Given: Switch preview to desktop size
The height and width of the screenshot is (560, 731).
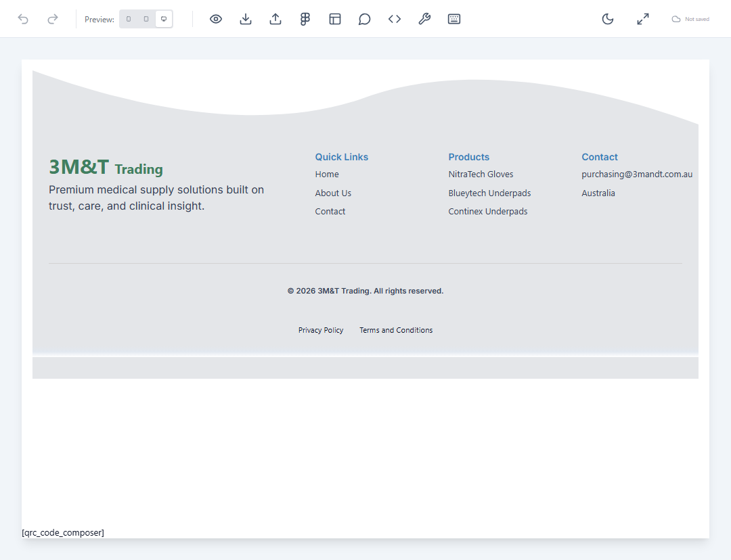Looking at the screenshot, I should click(x=164, y=19).
